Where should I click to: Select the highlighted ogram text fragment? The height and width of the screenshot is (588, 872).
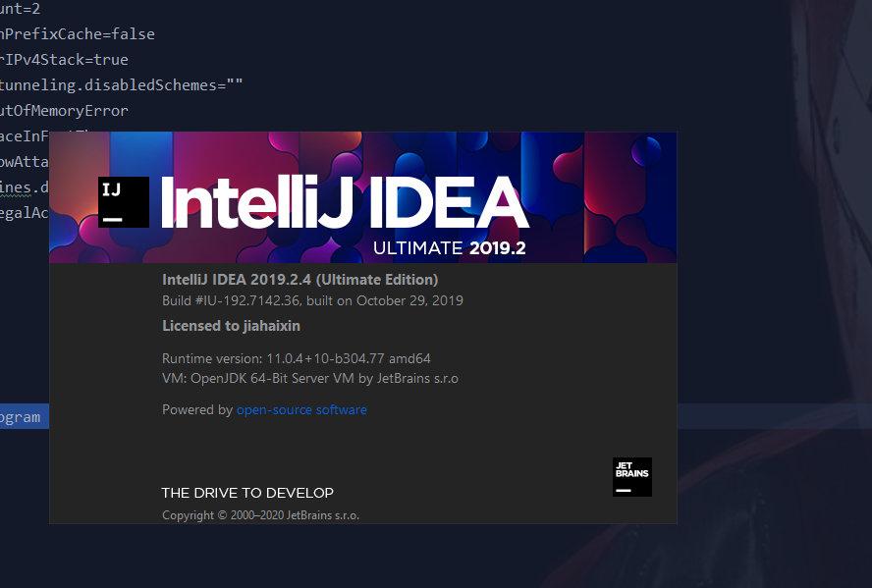(21, 416)
